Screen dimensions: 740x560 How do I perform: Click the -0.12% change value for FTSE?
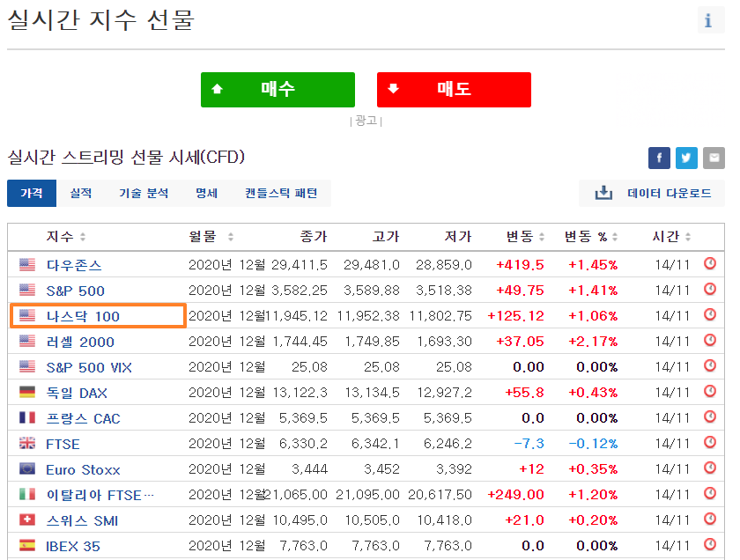(593, 444)
